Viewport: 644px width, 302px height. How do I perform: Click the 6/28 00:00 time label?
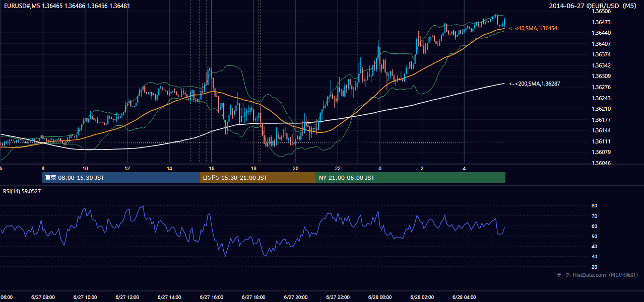pyautogui.click(x=380, y=297)
